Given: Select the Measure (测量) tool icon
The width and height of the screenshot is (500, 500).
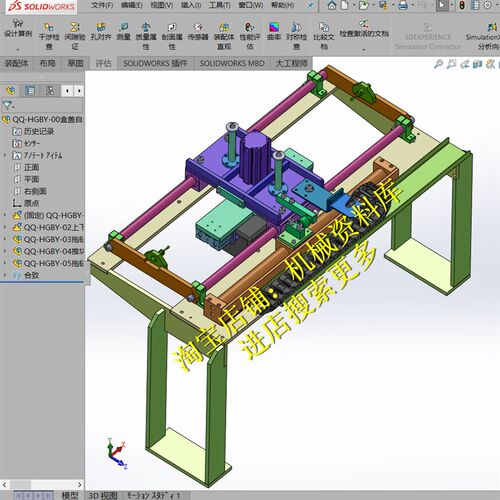Looking at the screenshot, I should tap(123, 31).
